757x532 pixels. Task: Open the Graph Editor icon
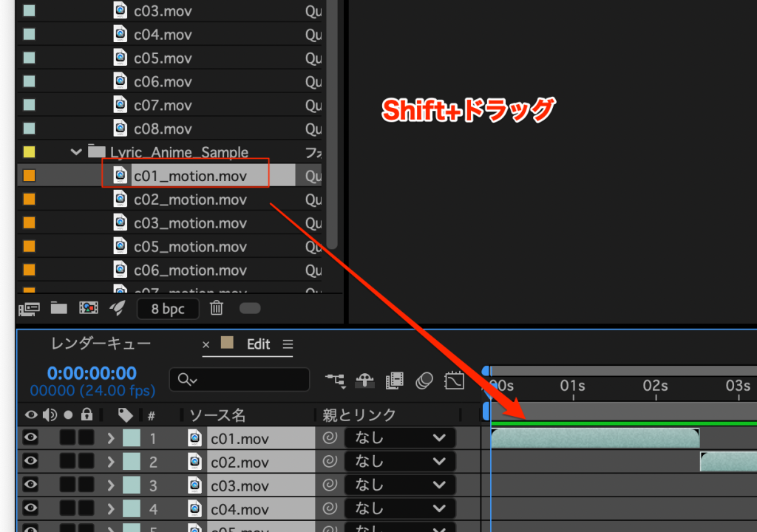[x=453, y=381]
